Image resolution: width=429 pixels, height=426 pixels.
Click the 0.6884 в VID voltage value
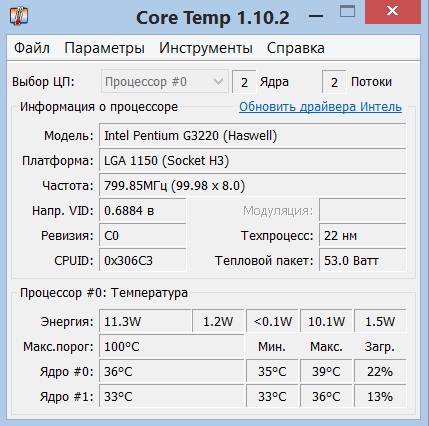(143, 211)
